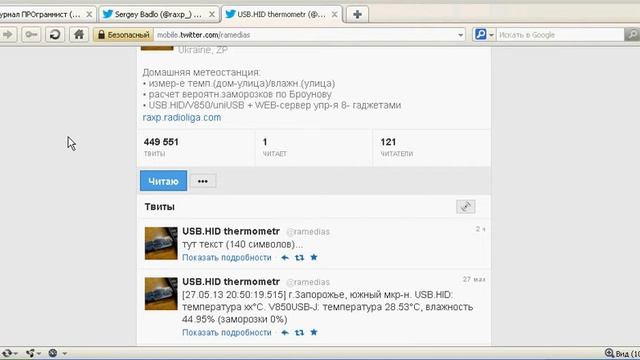
Task: Open USB.HID thermometr name on weather tweet
Action: [231, 282]
